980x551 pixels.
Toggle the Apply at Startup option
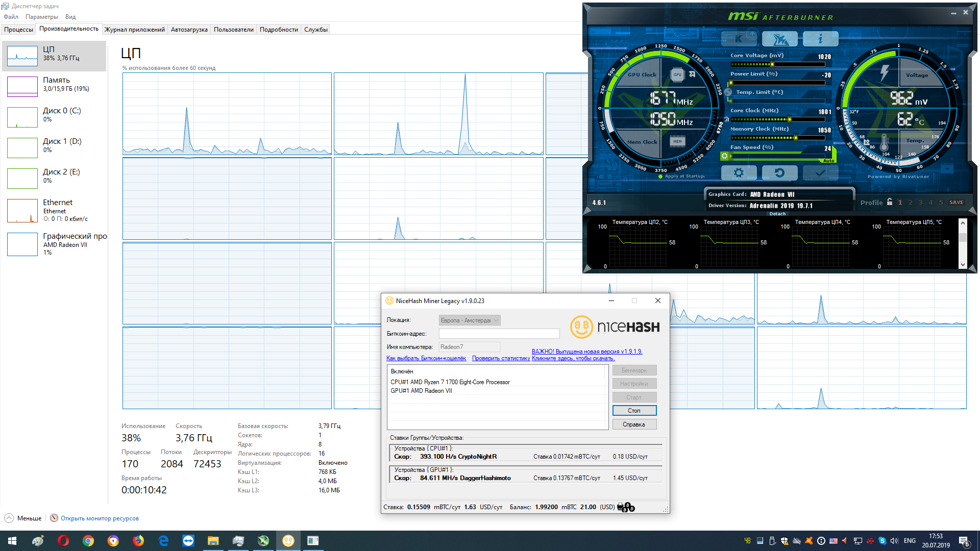[661, 177]
